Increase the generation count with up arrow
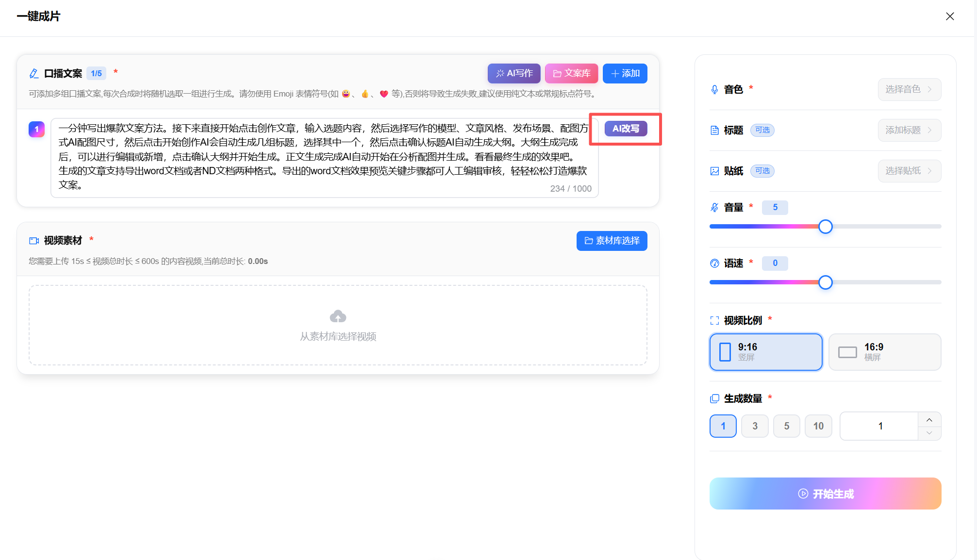 [x=929, y=420]
